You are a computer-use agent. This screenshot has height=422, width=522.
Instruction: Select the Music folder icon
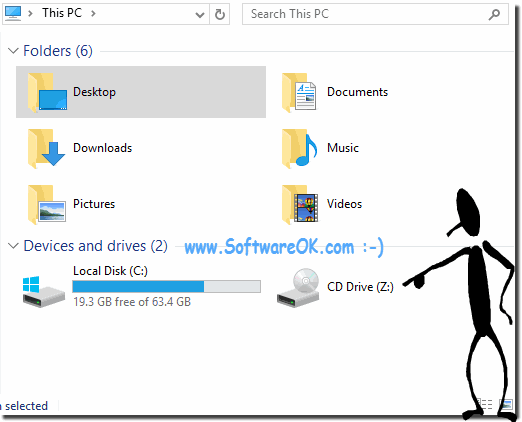299,148
